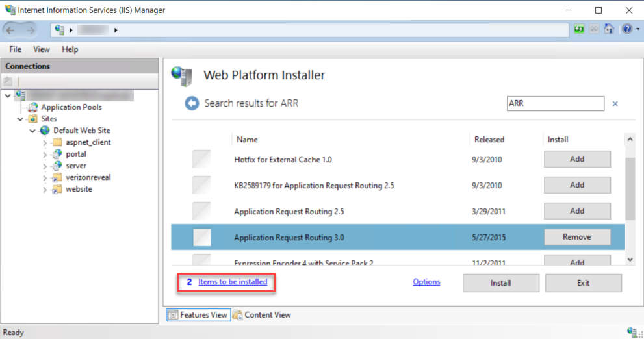Open the Items to be installed link

233,282
